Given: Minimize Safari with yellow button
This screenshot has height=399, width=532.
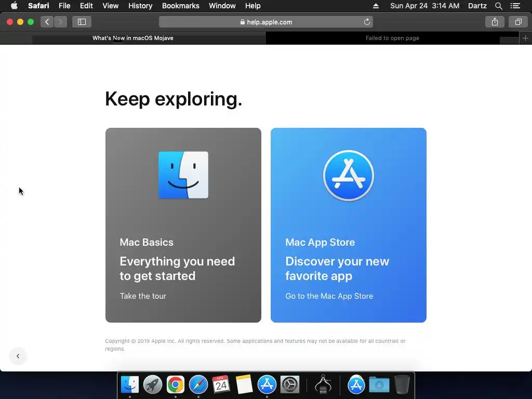Looking at the screenshot, I should [x=20, y=22].
